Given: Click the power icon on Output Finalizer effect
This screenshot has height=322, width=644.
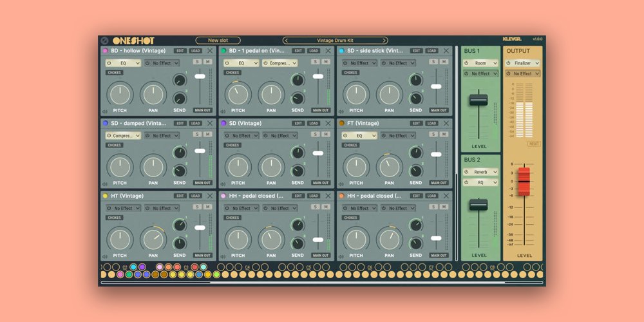Looking at the screenshot, I should 509,63.
